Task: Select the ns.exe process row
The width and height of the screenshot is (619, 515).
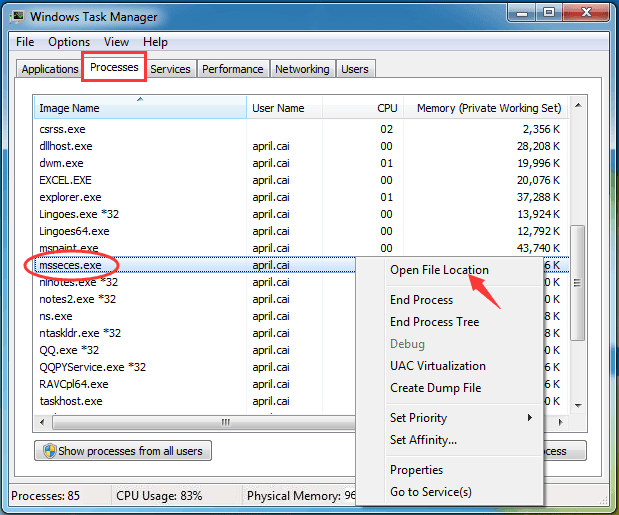Action: [195, 316]
